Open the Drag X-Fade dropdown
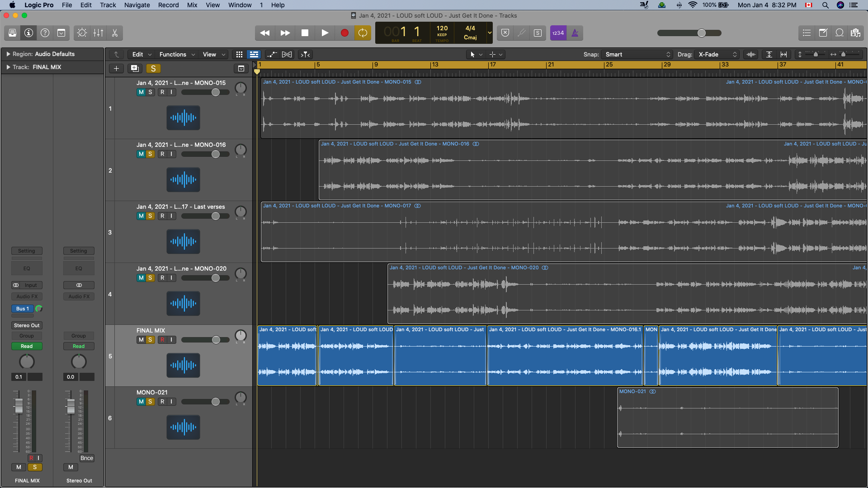 tap(717, 55)
